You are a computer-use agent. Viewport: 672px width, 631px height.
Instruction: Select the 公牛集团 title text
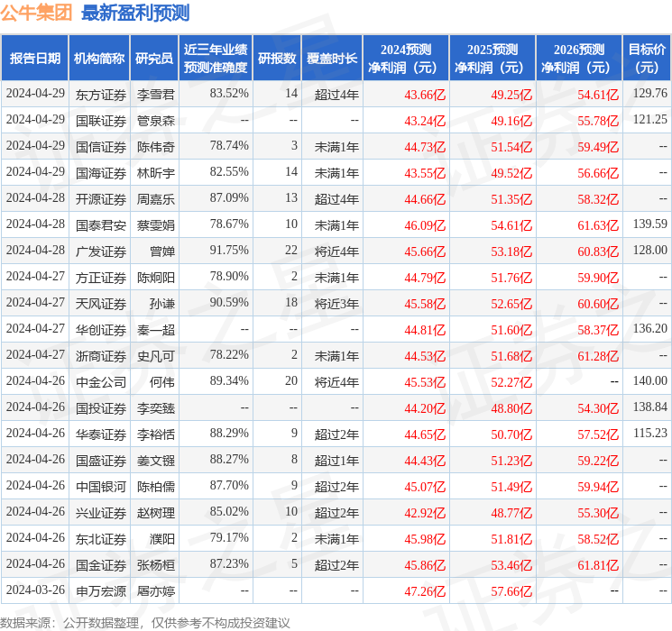[36, 13]
